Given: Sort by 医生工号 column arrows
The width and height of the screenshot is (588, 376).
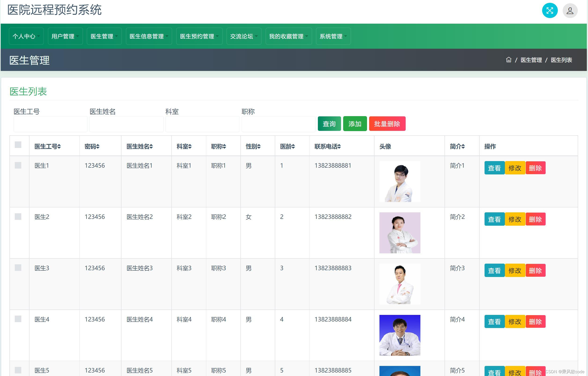Looking at the screenshot, I should [59, 147].
